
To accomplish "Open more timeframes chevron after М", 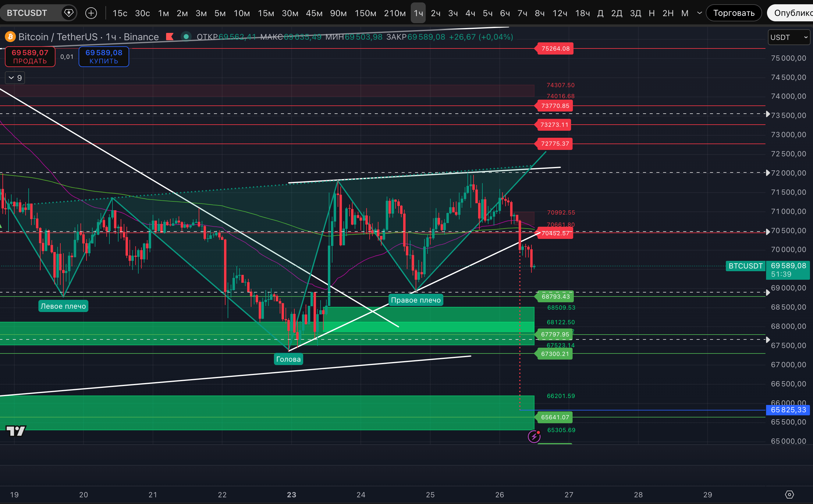I will pyautogui.click(x=699, y=13).
